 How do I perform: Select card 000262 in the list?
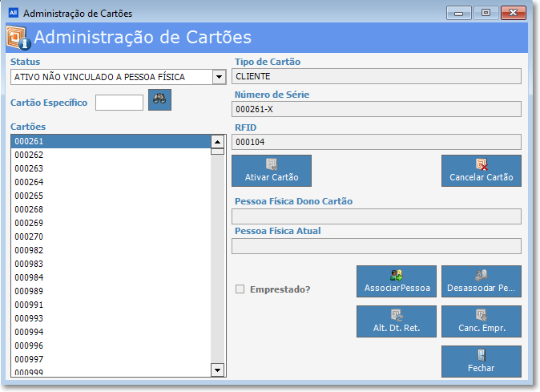(111, 155)
